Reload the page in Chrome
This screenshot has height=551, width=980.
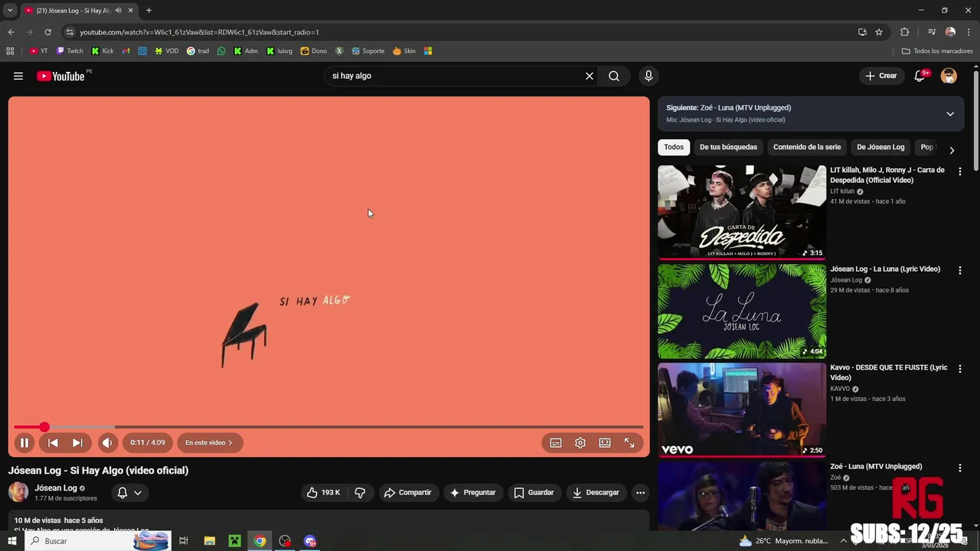[x=47, y=32]
